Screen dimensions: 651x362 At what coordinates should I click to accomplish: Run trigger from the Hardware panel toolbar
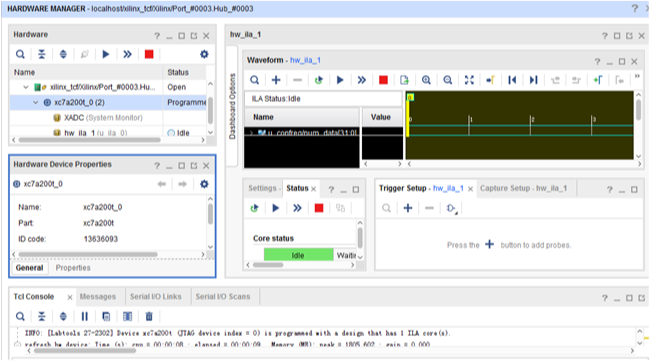coord(106,54)
